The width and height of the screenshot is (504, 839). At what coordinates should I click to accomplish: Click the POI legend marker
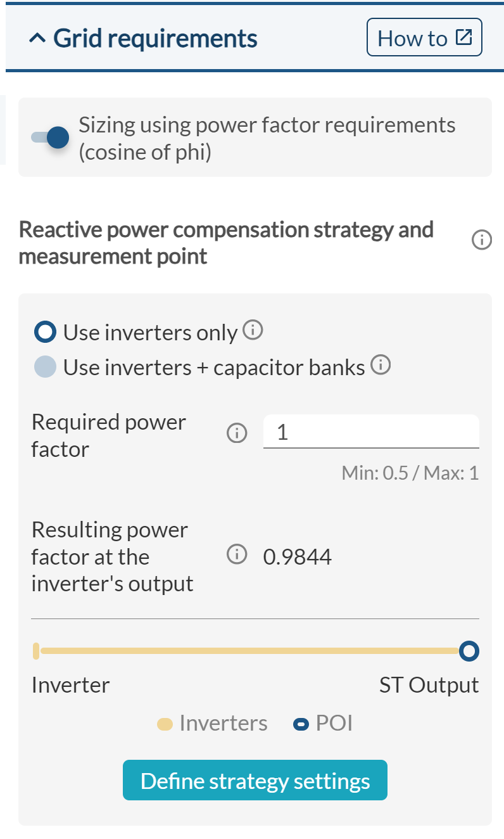pyautogui.click(x=300, y=723)
